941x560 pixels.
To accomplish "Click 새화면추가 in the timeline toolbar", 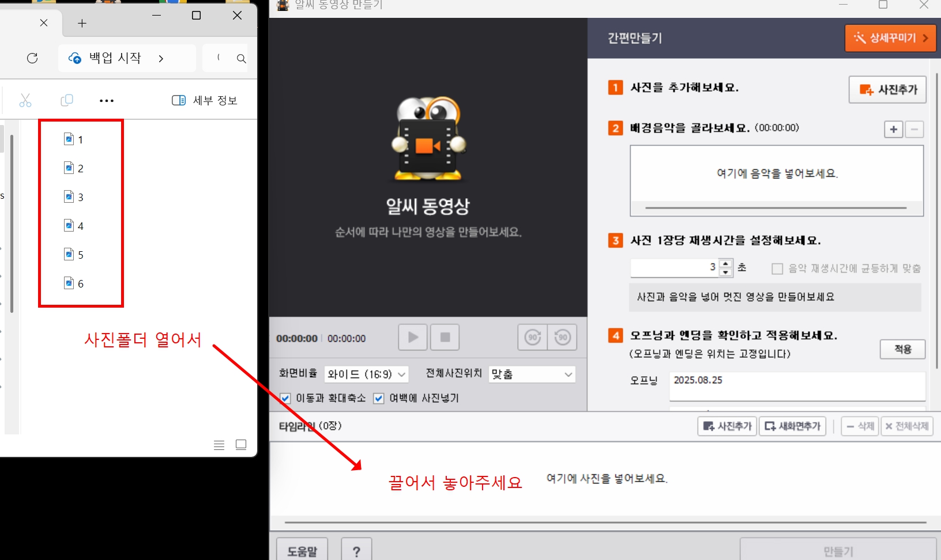I will click(792, 426).
